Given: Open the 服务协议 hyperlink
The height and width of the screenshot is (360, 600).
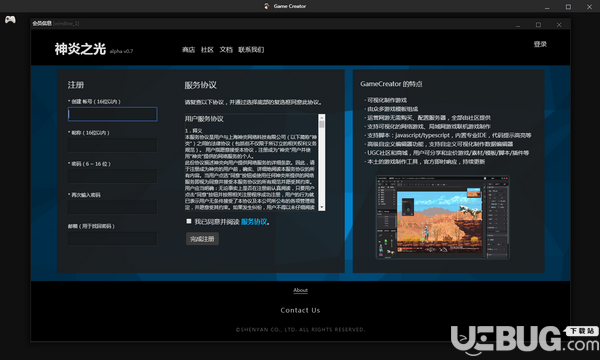Looking at the screenshot, I should coord(254,222).
